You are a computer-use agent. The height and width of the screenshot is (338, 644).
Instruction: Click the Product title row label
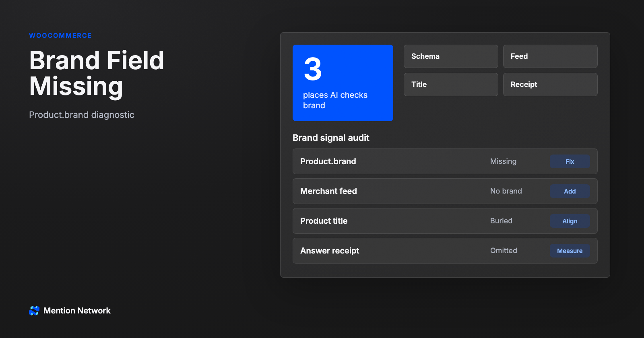(324, 221)
